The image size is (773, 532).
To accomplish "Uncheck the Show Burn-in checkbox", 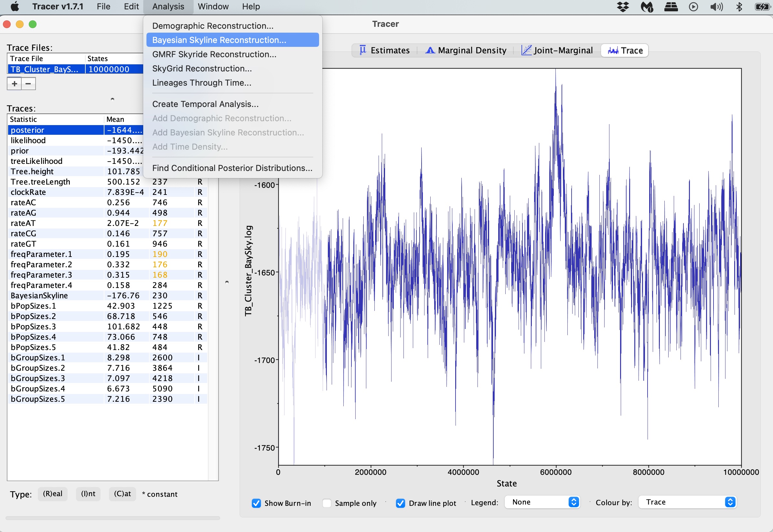I will point(256,503).
